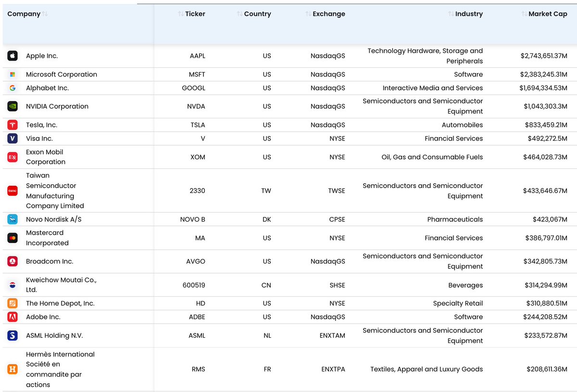Click the Microsoft Corporation logo icon
Image resolution: width=577 pixels, height=392 pixels.
(x=13, y=75)
